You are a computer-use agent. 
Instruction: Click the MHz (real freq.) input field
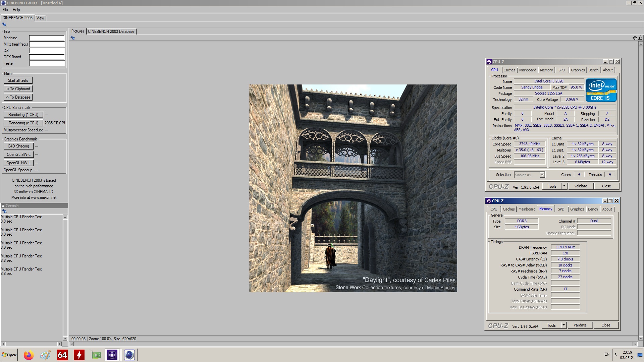coord(47,44)
